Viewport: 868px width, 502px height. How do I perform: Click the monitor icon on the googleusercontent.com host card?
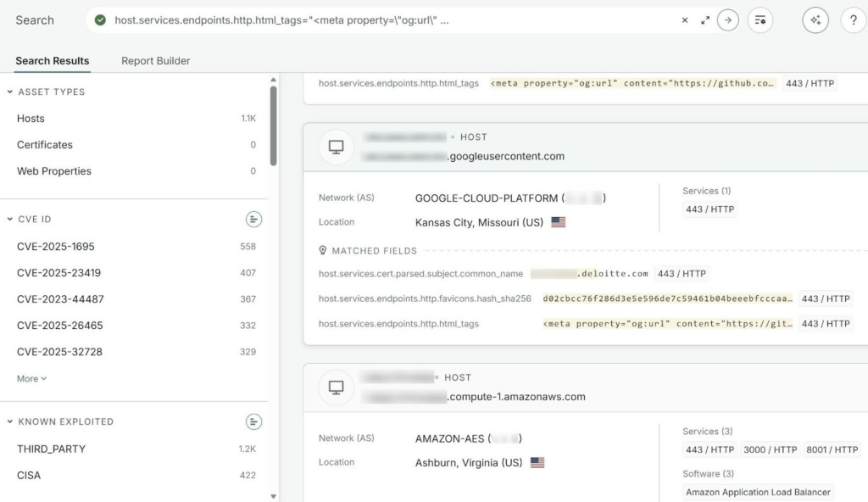tap(336, 146)
